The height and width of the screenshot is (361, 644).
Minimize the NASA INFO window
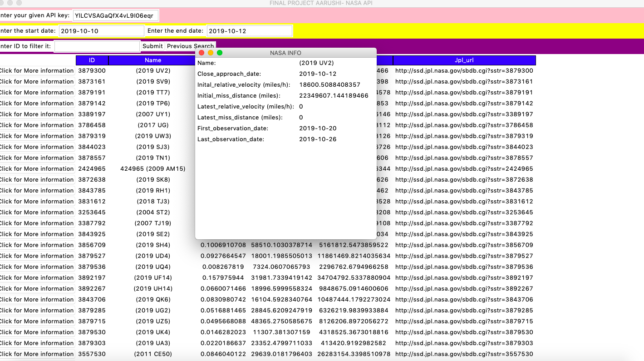[211, 53]
